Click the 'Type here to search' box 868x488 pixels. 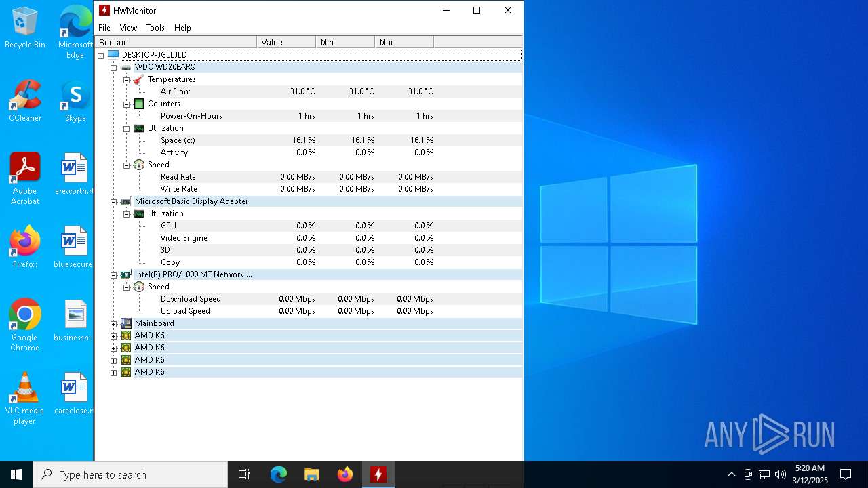click(x=130, y=474)
